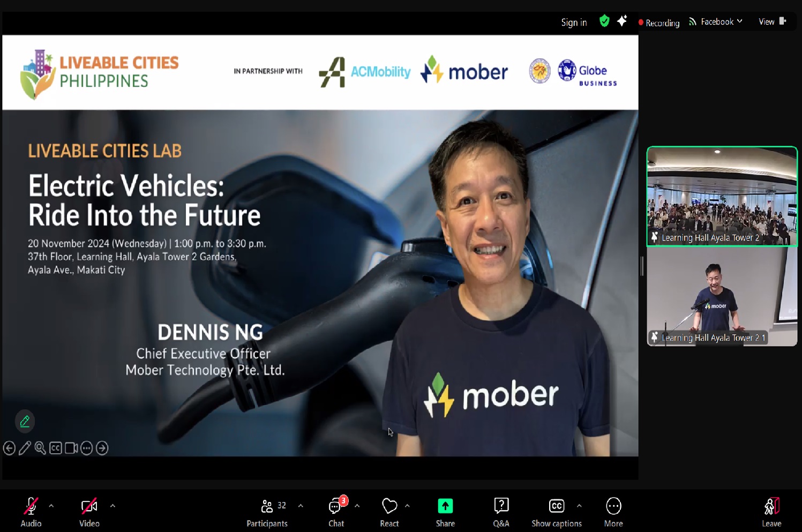
Task: Click the participant count 32
Action: 282,505
